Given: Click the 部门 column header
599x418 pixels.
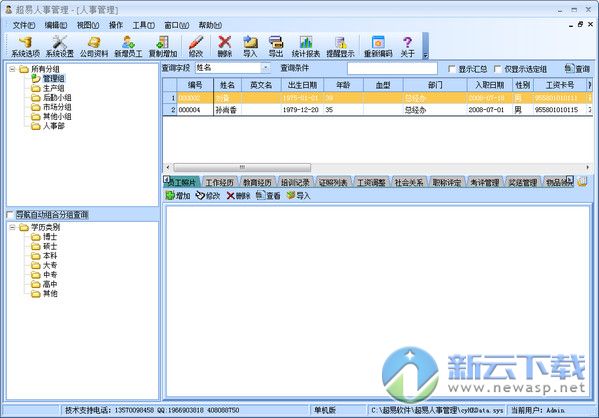Looking at the screenshot, I should [x=435, y=85].
